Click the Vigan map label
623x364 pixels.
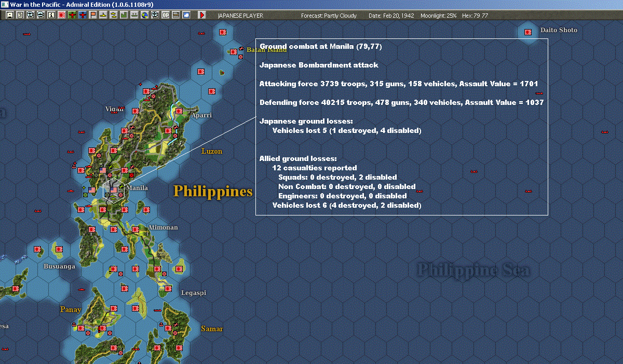tap(114, 110)
